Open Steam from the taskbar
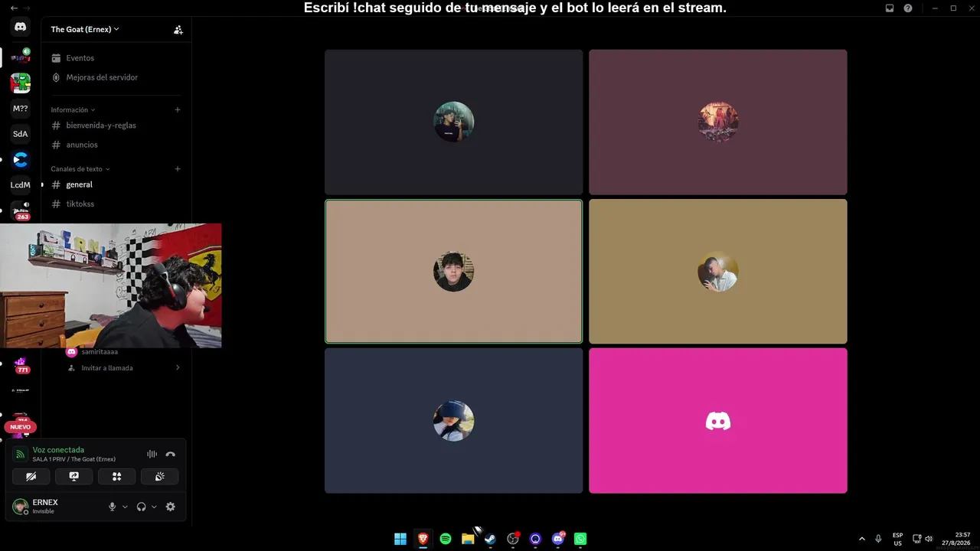The height and width of the screenshot is (551, 980). [x=490, y=539]
